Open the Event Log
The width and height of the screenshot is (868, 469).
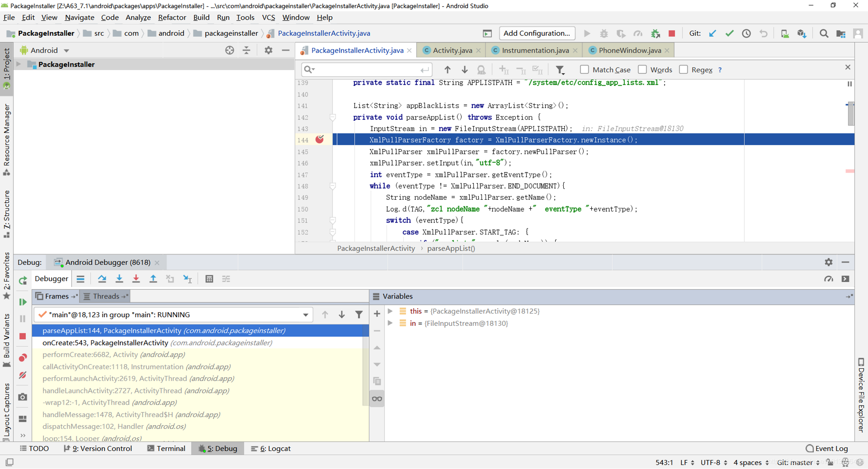coord(827,449)
